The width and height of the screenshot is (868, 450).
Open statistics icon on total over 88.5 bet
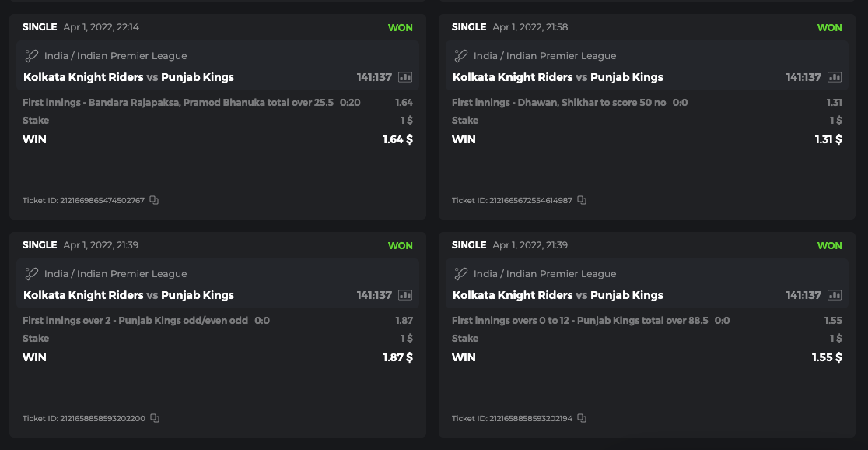[835, 295]
